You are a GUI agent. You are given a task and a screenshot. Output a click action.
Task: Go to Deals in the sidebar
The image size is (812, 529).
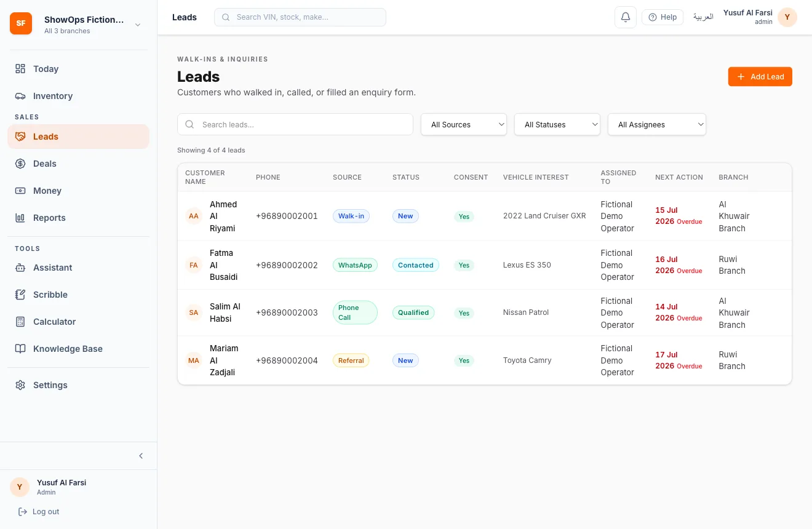point(78,164)
